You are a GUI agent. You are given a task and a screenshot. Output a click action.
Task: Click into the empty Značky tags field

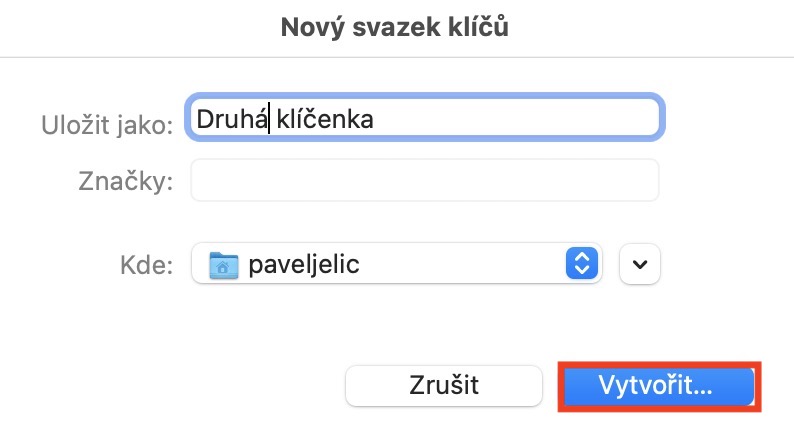tap(424, 180)
